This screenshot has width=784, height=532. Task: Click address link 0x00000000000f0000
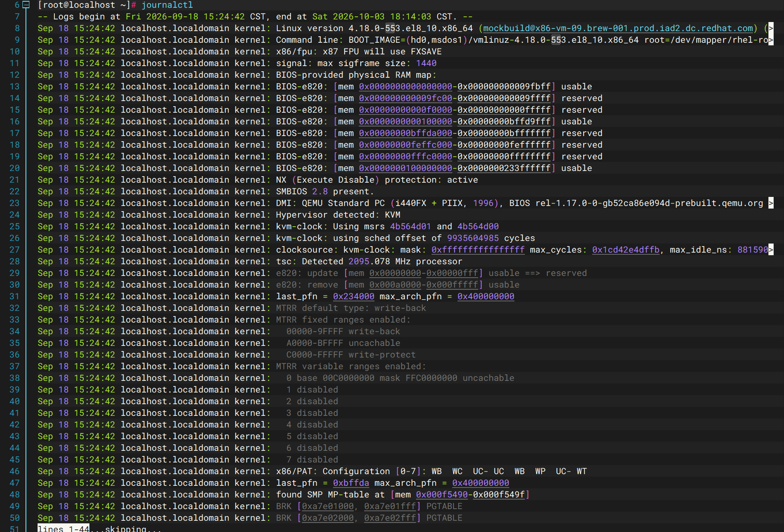click(406, 110)
